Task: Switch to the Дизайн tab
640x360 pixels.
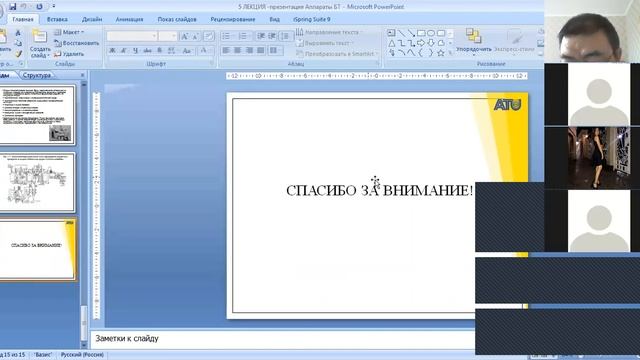Action: pos(92,19)
